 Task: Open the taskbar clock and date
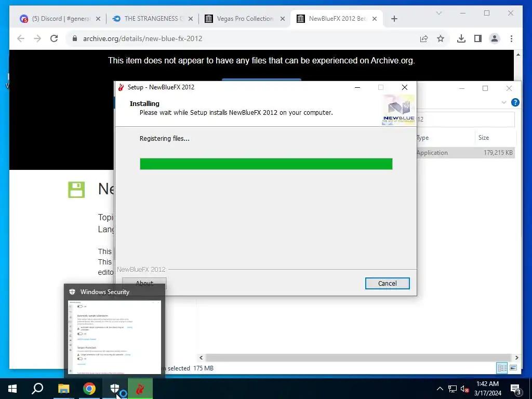tap(487, 389)
